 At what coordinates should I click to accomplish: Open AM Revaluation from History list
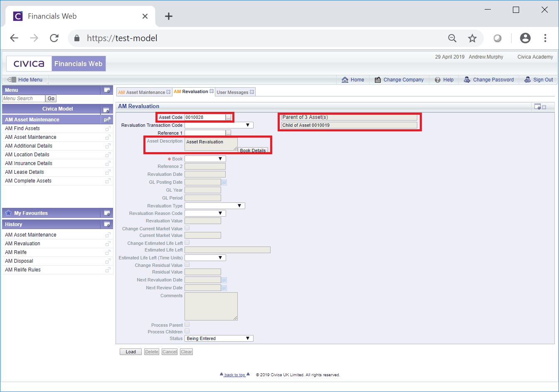[x=22, y=244]
